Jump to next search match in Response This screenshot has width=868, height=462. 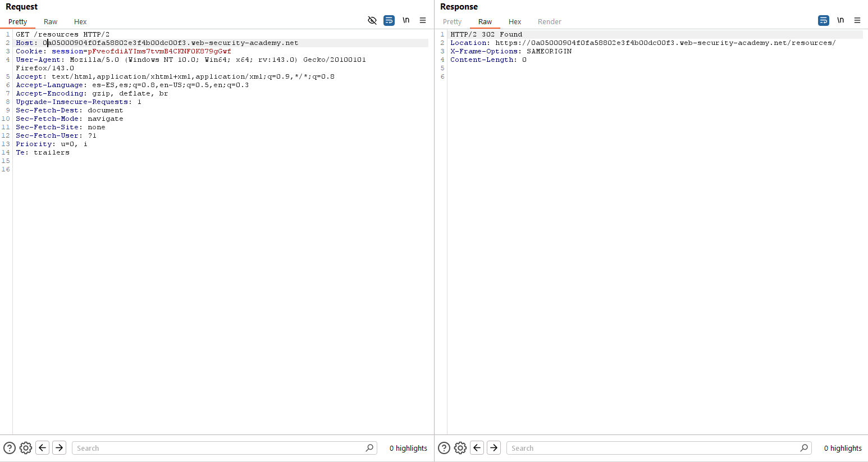coord(494,448)
